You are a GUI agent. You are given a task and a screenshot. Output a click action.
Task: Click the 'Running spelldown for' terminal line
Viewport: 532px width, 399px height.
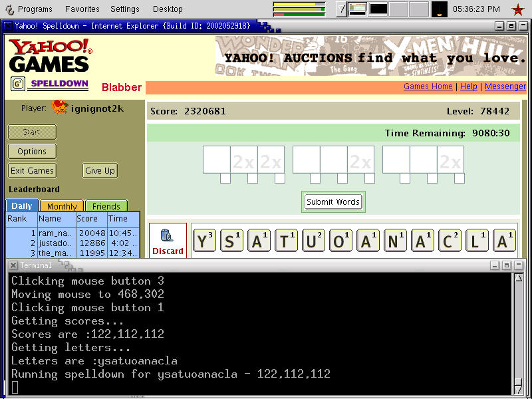pos(171,374)
